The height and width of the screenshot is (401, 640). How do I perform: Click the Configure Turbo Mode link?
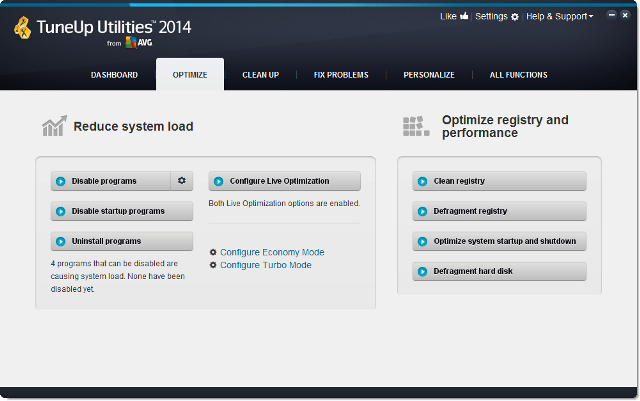266,265
